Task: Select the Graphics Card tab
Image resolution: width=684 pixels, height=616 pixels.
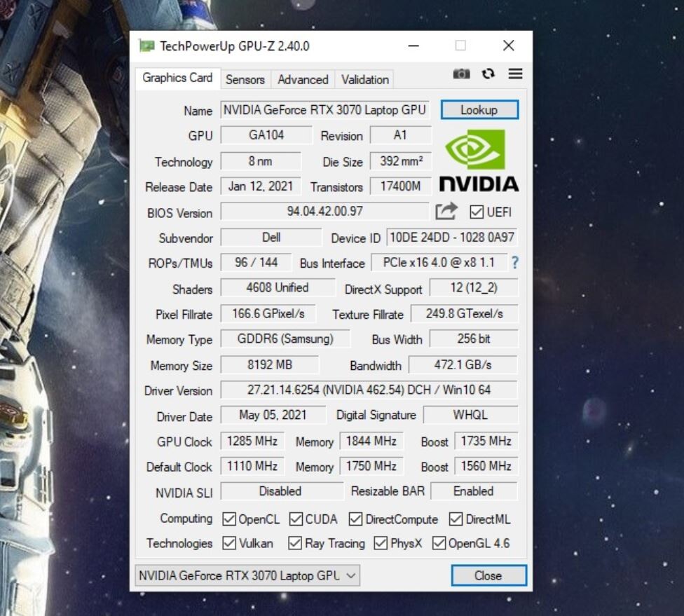Action: click(x=177, y=78)
